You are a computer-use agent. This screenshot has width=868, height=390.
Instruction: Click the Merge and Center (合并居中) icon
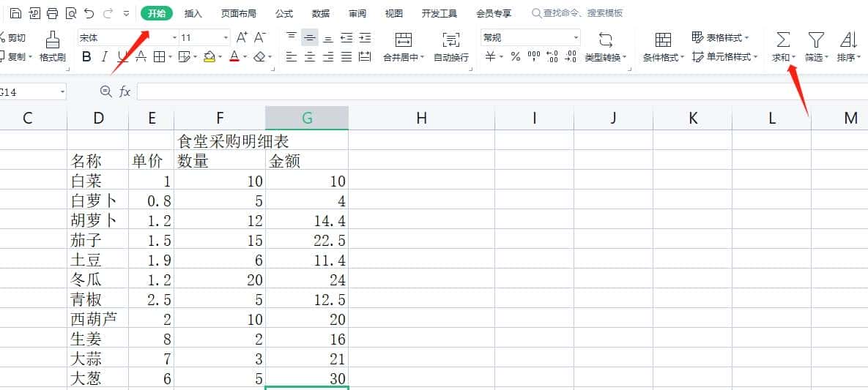403,40
